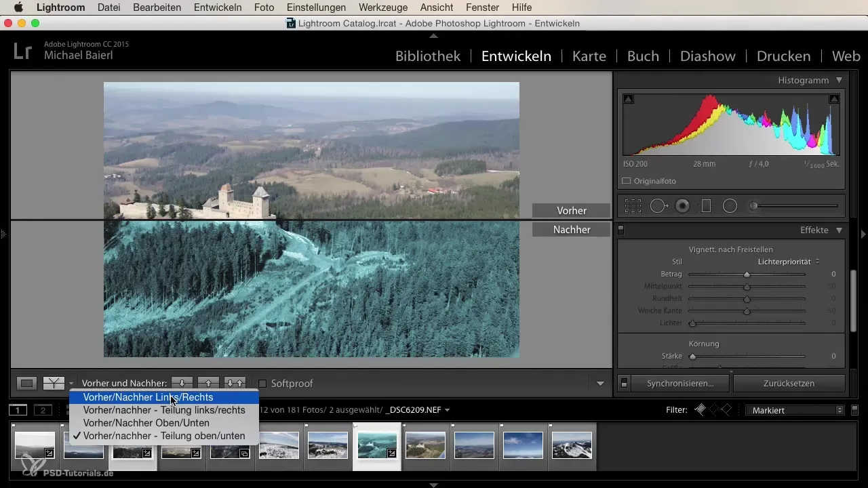868x488 pixels.
Task: Expand the hidden left panel
Action: (3, 235)
